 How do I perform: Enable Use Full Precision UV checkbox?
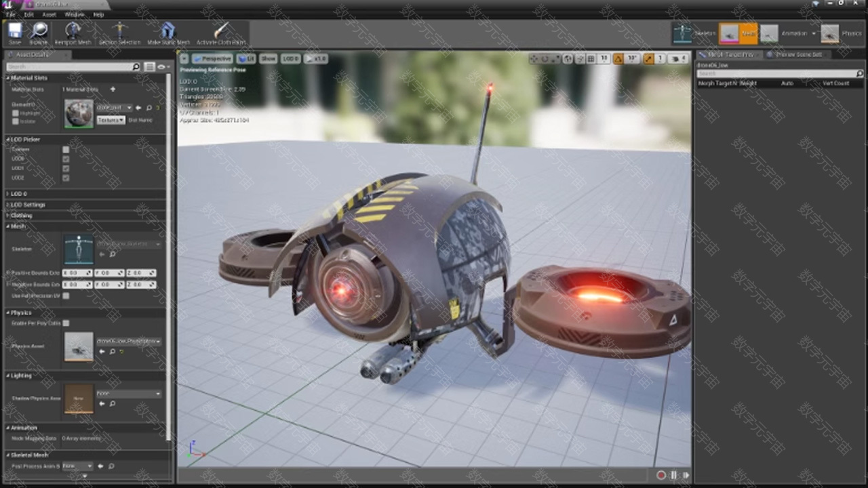66,296
